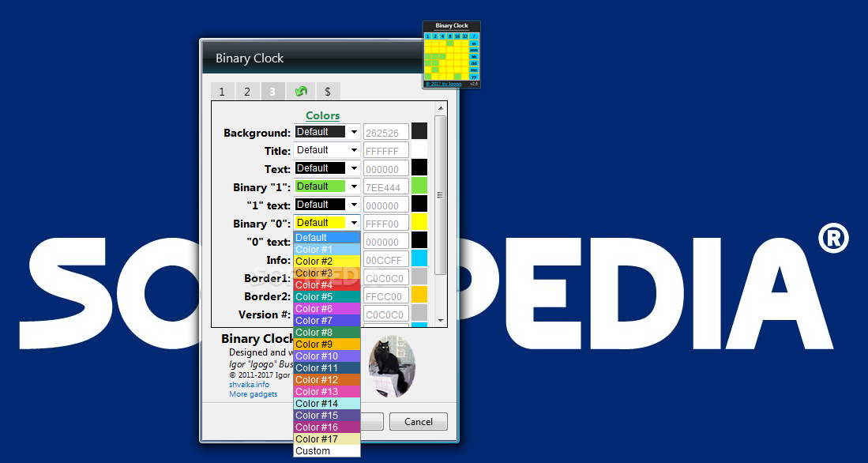
Task: Click the Info cyan color swatch
Action: pyautogui.click(x=419, y=258)
